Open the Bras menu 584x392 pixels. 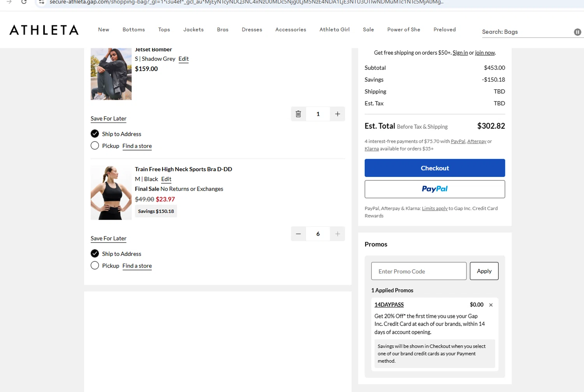tap(223, 30)
